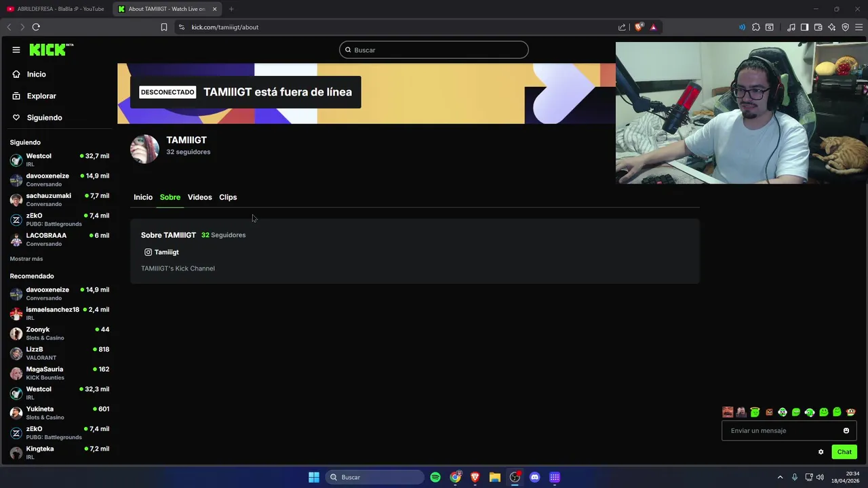The width and height of the screenshot is (868, 488).
Task: Click the green Chat button
Action: 844,452
